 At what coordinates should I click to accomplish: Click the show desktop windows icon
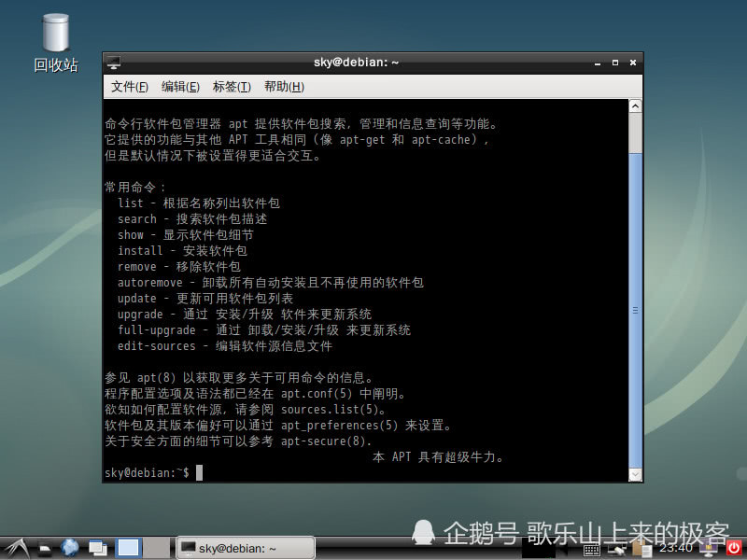[x=98, y=549]
